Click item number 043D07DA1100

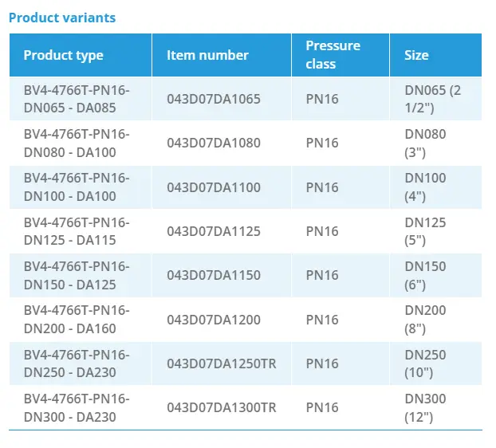214,187
